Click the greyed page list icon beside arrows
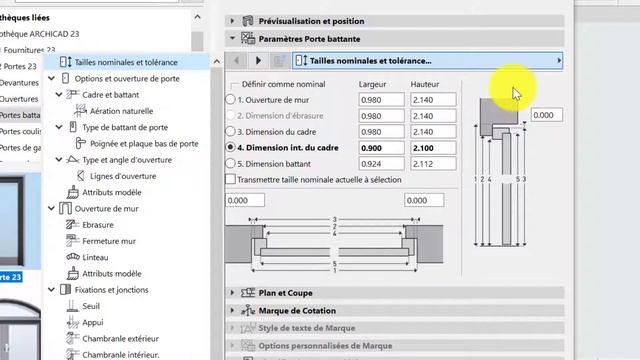640x360 pixels. pos(279,60)
